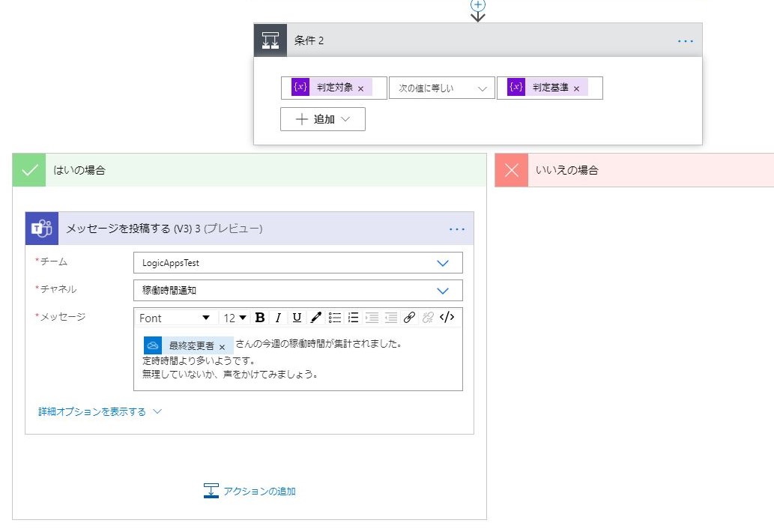
Task: Open the ellipsis menu on 条件 2
Action: (685, 40)
